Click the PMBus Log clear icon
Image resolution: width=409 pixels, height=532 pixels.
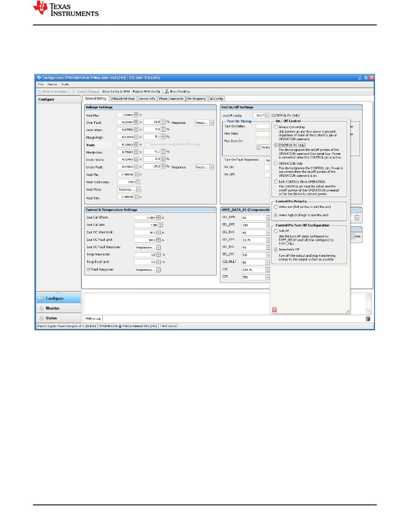pos(368,319)
